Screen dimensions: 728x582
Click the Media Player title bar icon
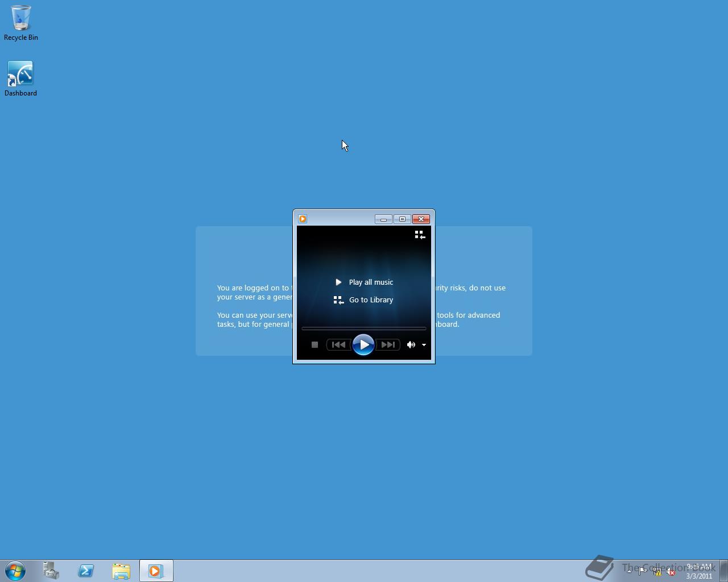pos(303,219)
